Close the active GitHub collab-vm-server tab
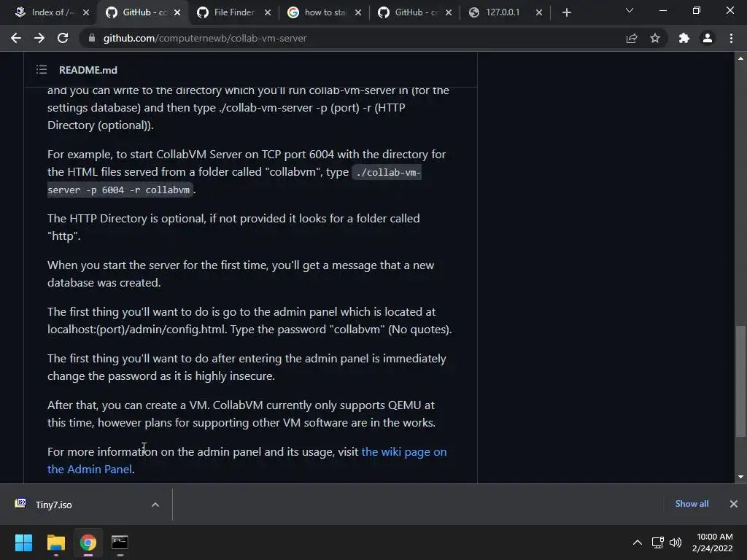Screen dimensions: 747x560 point(177,12)
